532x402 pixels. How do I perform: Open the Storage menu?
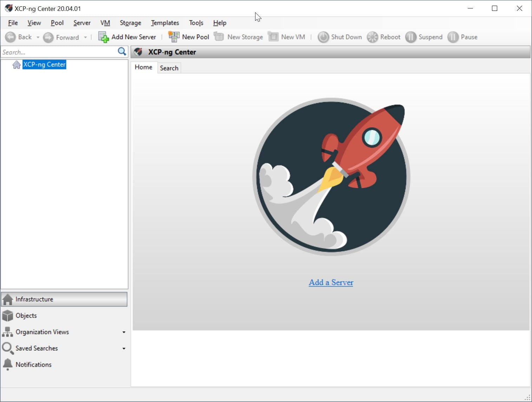coord(130,23)
